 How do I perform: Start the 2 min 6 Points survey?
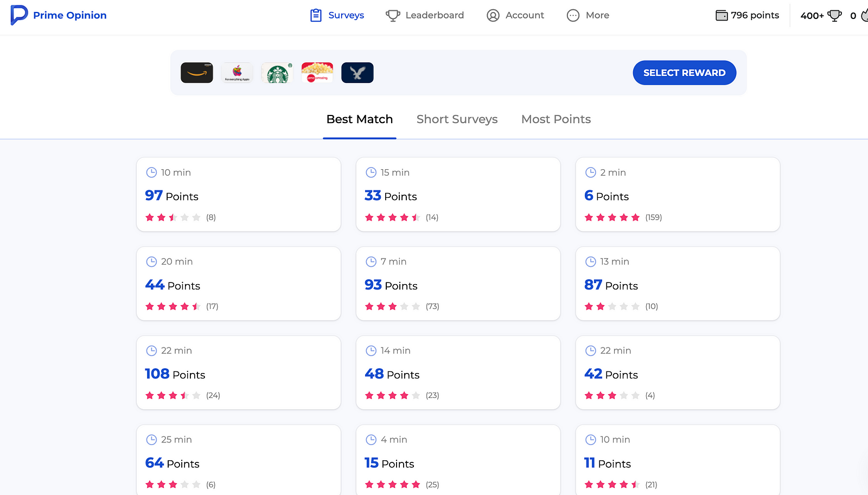pos(678,194)
